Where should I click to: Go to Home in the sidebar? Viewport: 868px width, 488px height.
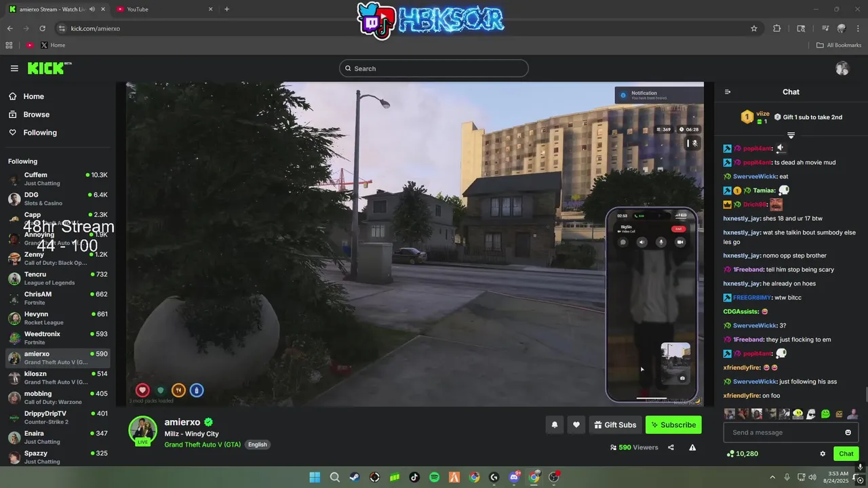point(33,96)
